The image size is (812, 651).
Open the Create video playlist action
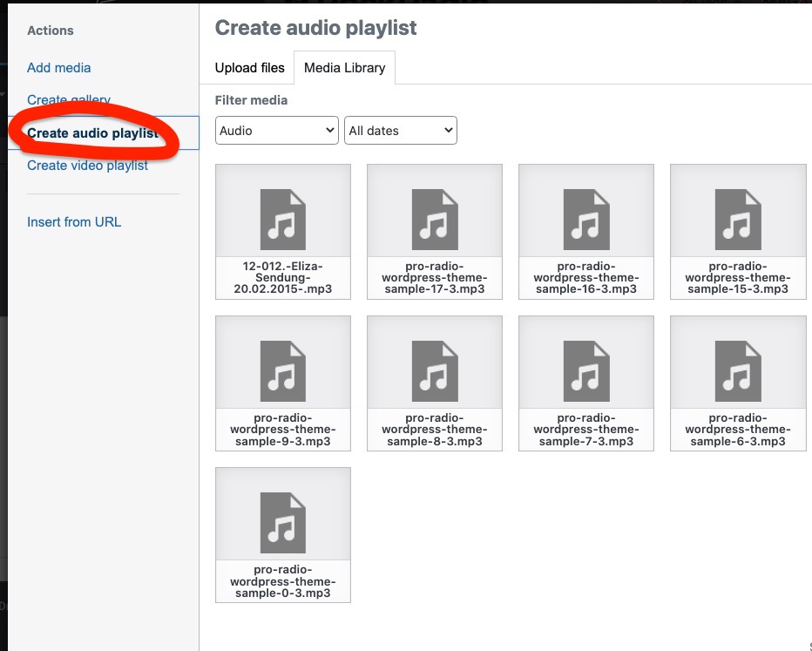point(87,166)
